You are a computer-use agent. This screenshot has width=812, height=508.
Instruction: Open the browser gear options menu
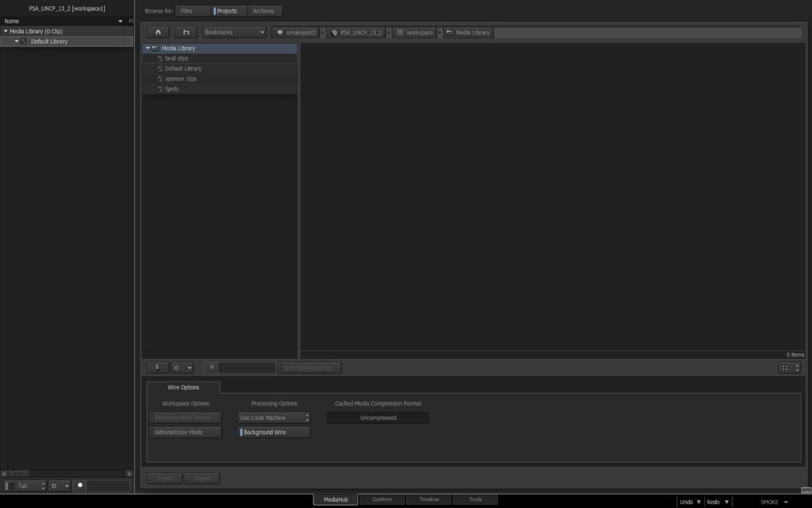(x=182, y=368)
